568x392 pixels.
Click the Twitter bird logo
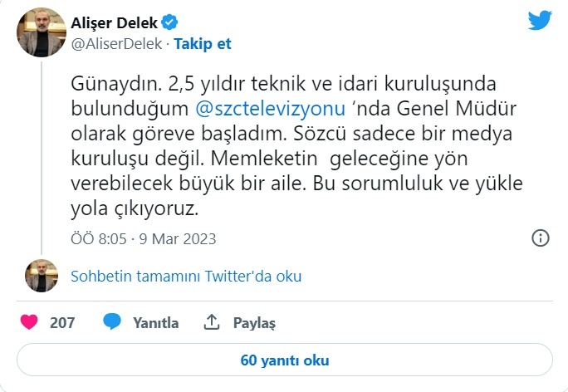(x=540, y=21)
